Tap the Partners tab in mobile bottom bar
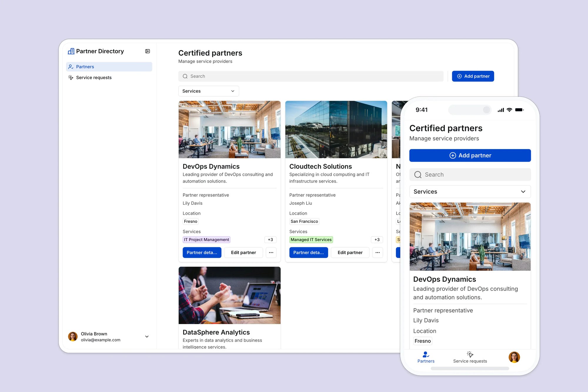This screenshot has height=392, width=588. 426,357
